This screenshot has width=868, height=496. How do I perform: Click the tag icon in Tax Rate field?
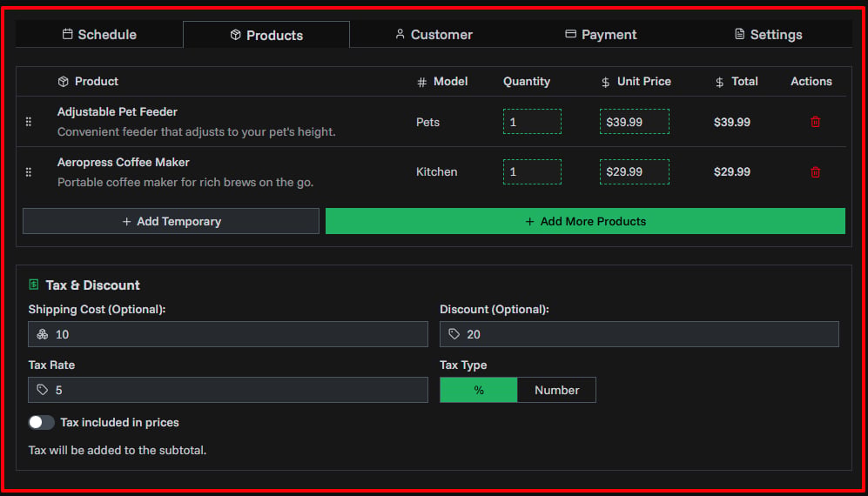42,390
